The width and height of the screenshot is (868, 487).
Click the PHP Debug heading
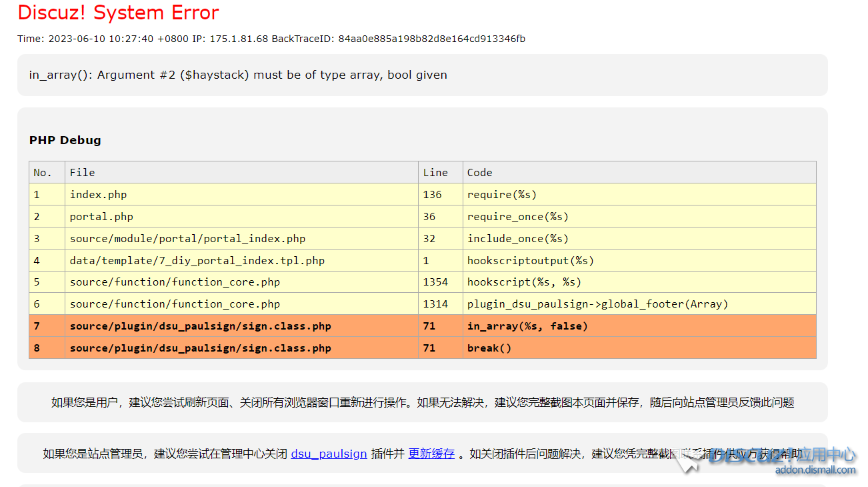[65, 140]
